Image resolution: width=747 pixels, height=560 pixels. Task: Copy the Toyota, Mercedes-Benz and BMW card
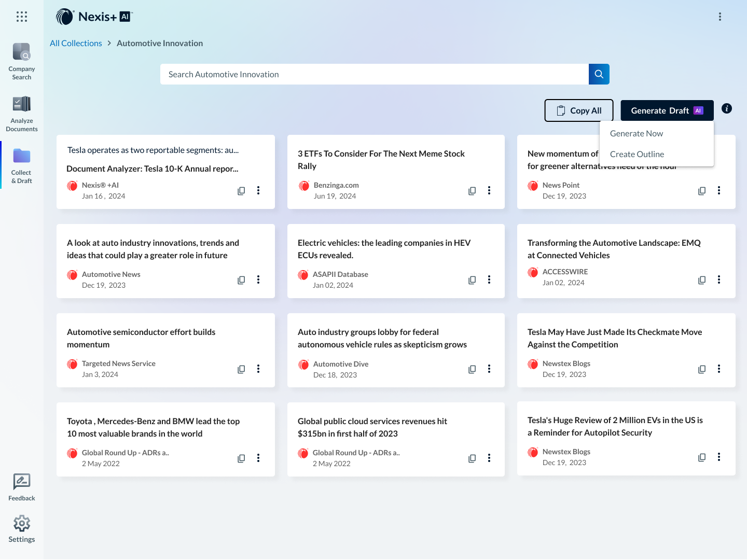pos(241,458)
